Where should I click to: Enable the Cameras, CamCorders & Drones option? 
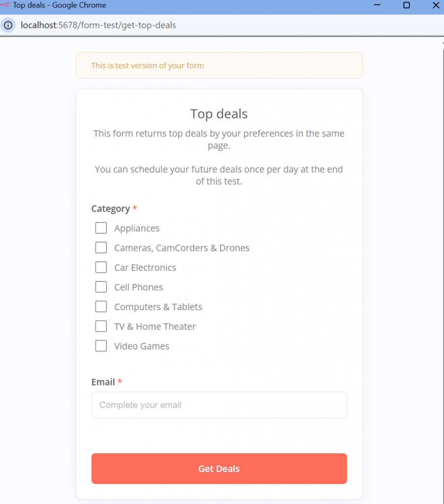101,248
